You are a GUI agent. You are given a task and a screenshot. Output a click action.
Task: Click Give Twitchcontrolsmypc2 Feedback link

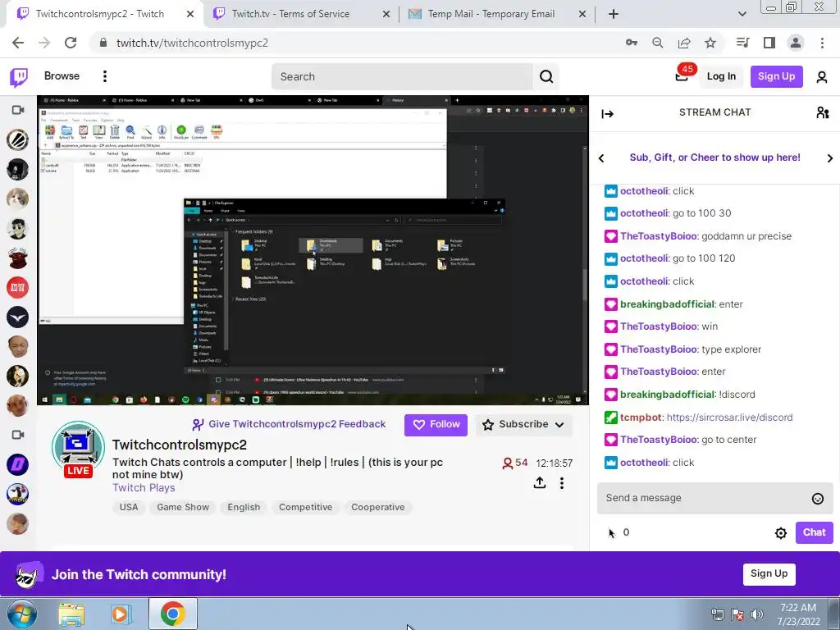(x=289, y=424)
